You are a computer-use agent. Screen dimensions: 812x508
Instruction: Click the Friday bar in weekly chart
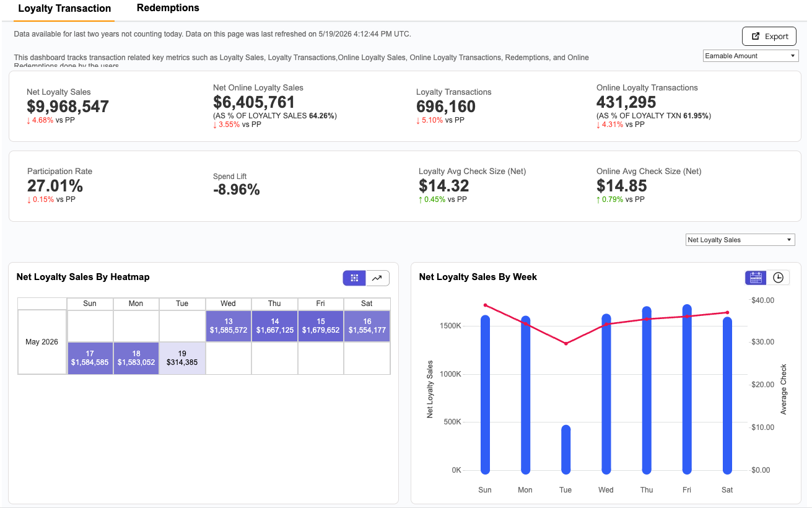(687, 389)
